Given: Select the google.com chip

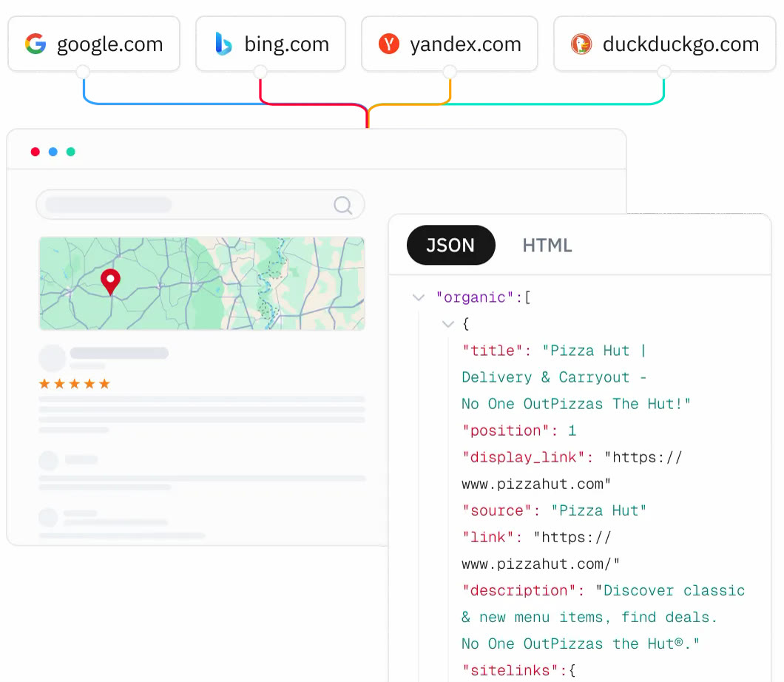Looking at the screenshot, I should [94, 44].
